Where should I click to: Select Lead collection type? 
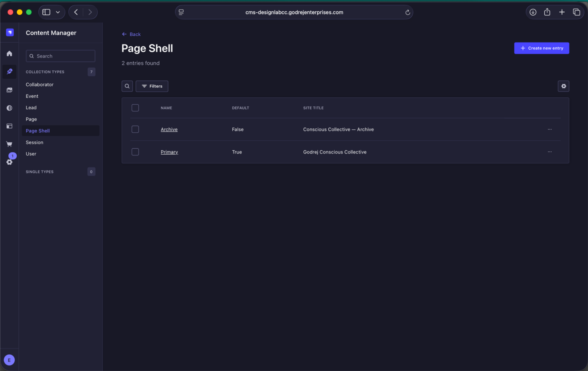point(31,107)
